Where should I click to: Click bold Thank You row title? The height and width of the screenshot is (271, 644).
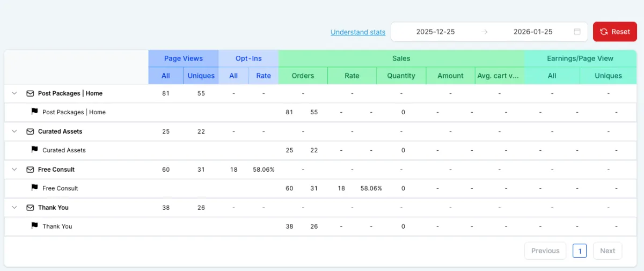(x=53, y=208)
